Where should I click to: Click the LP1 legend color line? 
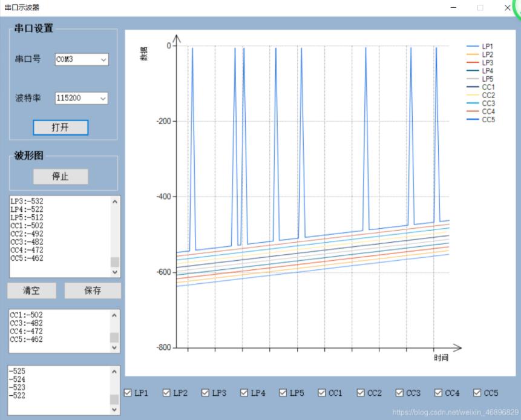pos(473,46)
